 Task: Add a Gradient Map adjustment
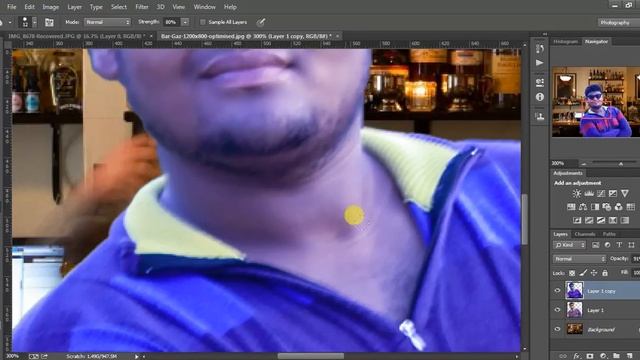pos(624,220)
